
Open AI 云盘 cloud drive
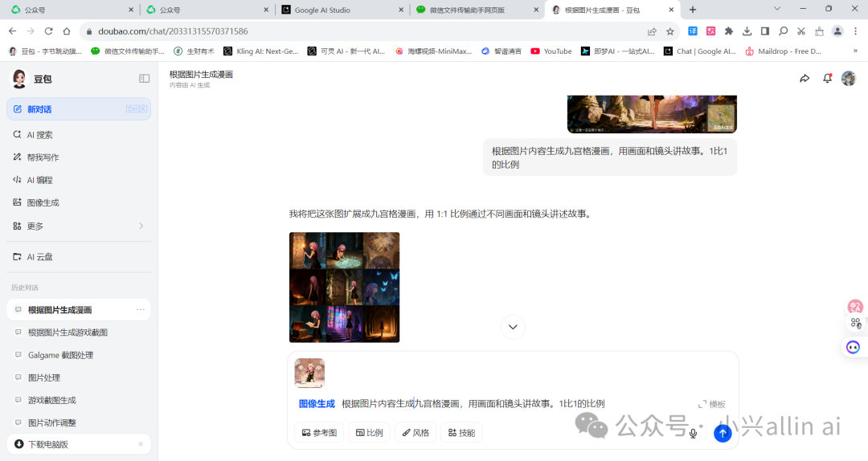[x=79, y=257]
